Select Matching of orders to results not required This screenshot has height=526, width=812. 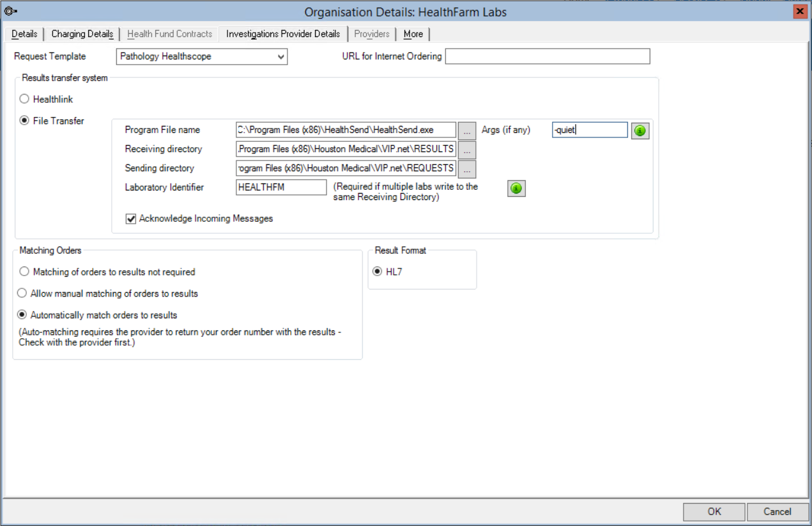point(24,272)
